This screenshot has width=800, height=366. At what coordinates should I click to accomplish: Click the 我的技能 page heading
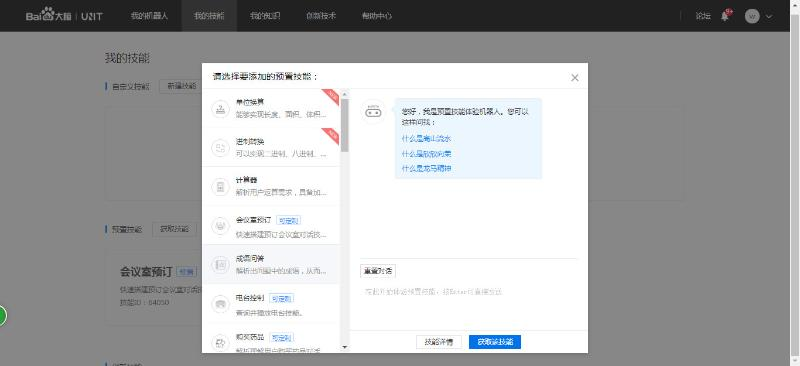click(127, 58)
